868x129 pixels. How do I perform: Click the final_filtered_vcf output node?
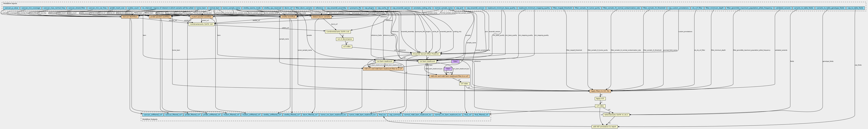(x=481, y=115)
